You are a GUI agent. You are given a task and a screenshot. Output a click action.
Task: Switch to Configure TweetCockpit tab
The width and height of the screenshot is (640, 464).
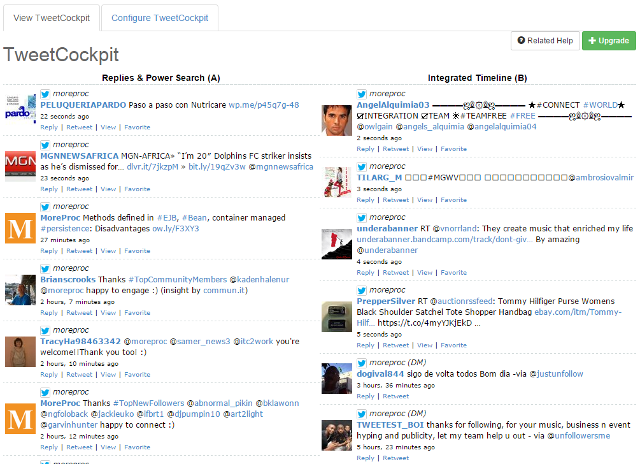(160, 18)
